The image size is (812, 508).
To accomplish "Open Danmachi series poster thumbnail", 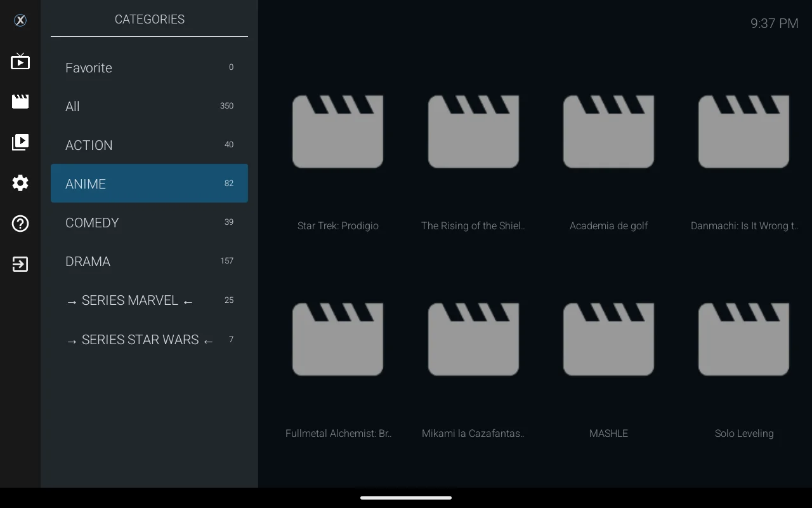I will pos(743,131).
